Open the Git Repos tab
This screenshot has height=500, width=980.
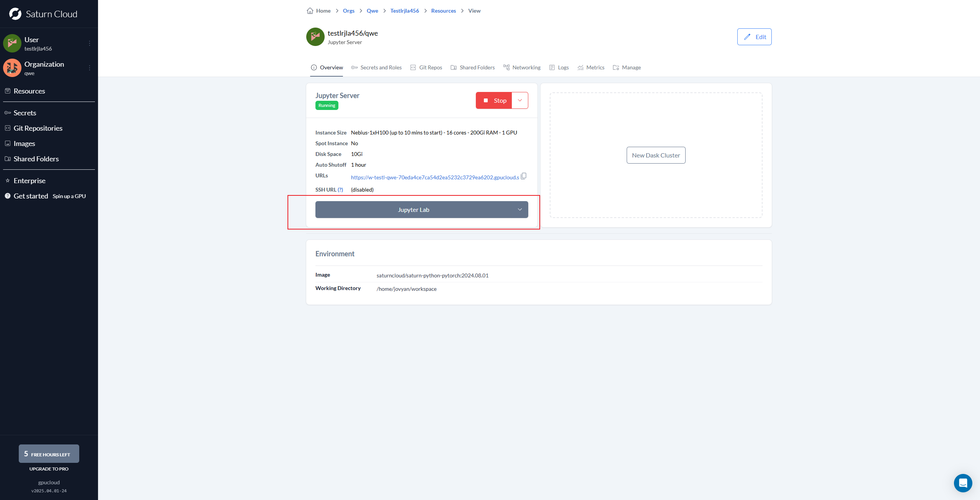[426, 67]
